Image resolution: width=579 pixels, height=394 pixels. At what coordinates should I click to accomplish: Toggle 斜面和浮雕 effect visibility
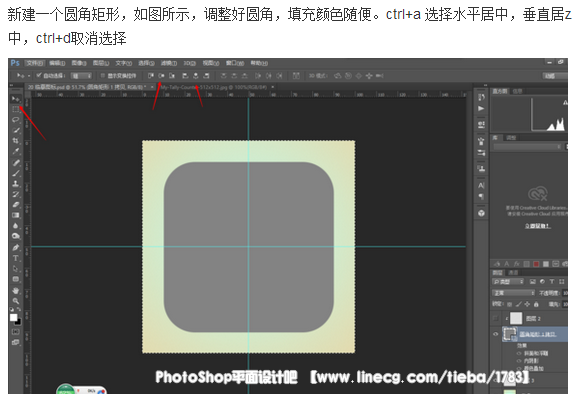click(519, 353)
